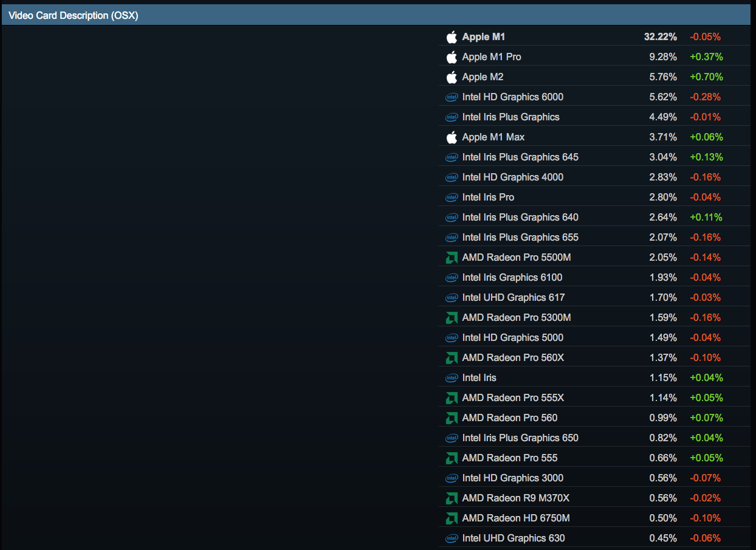
Task: Click the 5.76% share value
Action: coord(663,77)
